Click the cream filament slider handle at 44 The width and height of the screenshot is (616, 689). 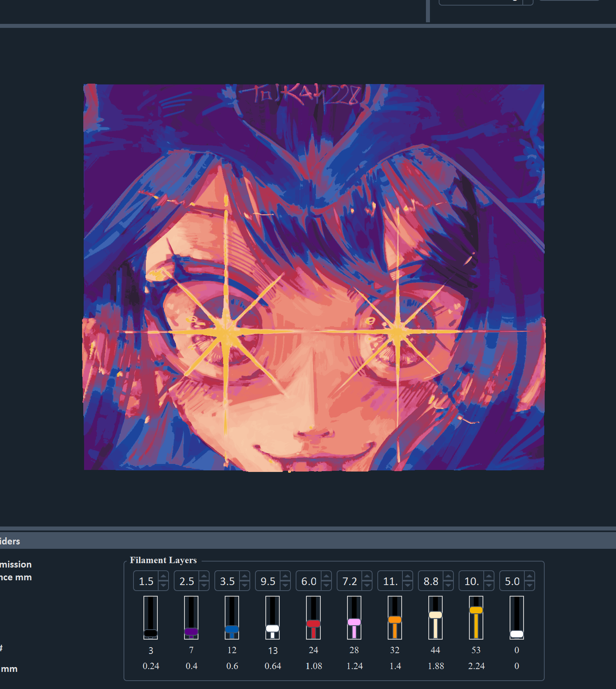435,615
